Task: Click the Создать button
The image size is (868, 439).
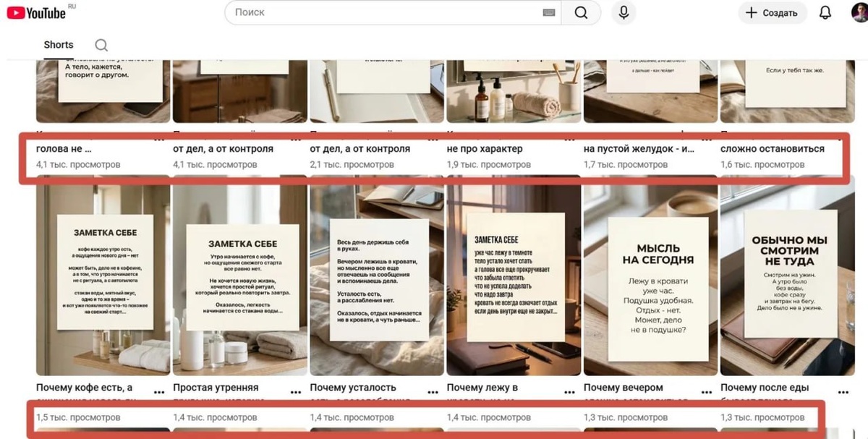Action: point(772,12)
